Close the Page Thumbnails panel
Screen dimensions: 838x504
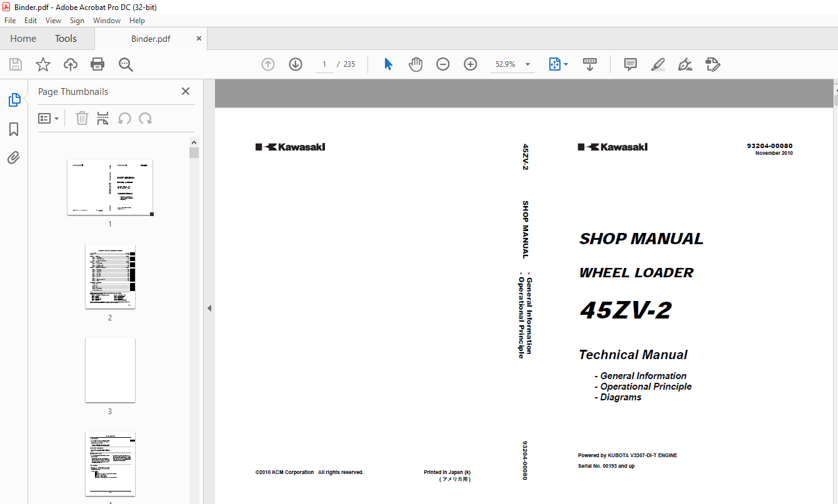[x=186, y=91]
